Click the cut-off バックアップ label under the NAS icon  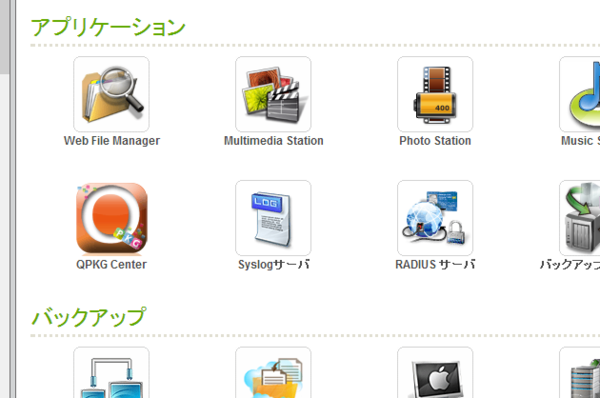tap(570, 264)
